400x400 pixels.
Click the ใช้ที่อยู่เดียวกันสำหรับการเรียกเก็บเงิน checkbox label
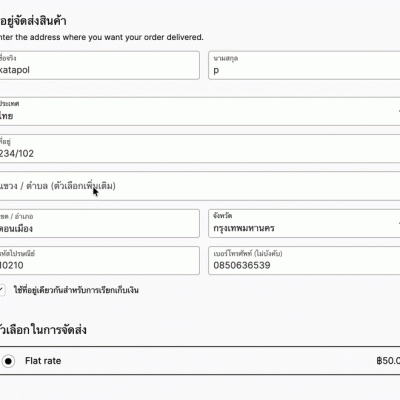(76, 290)
